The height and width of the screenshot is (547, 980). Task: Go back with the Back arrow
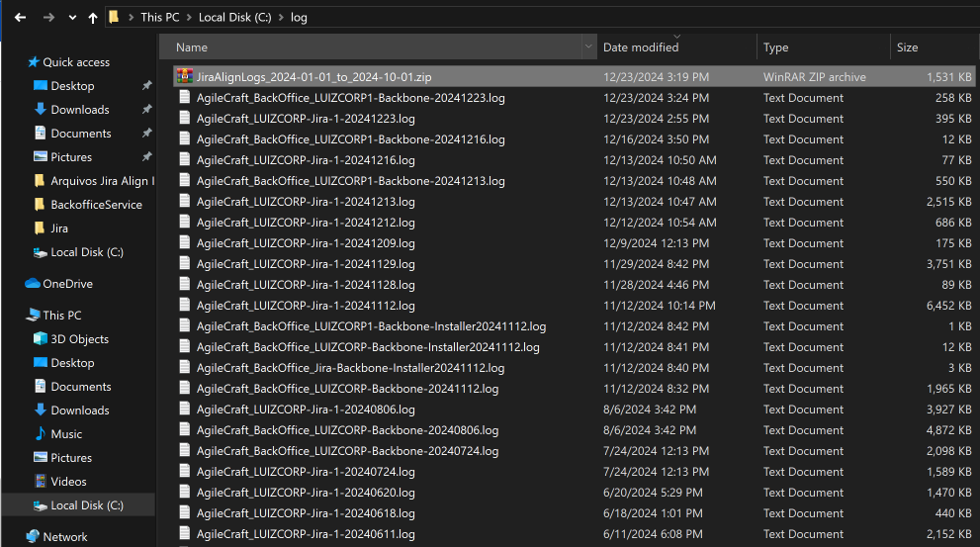pyautogui.click(x=20, y=18)
